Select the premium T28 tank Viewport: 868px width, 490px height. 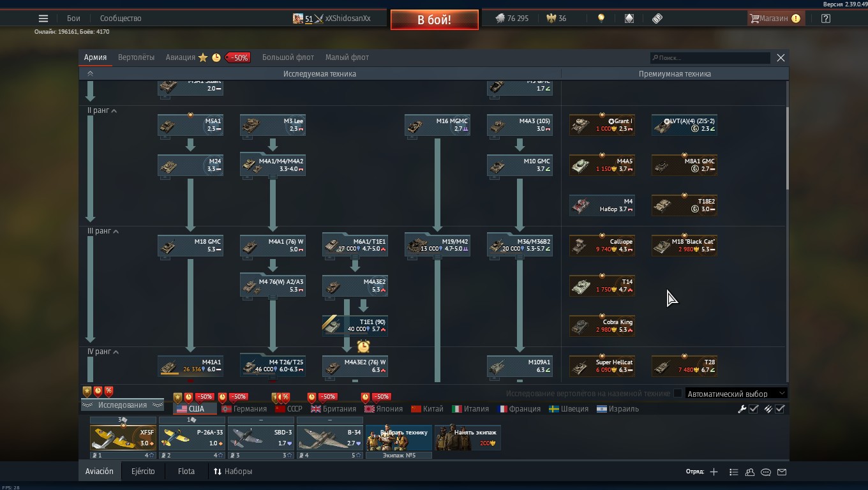[684, 366]
